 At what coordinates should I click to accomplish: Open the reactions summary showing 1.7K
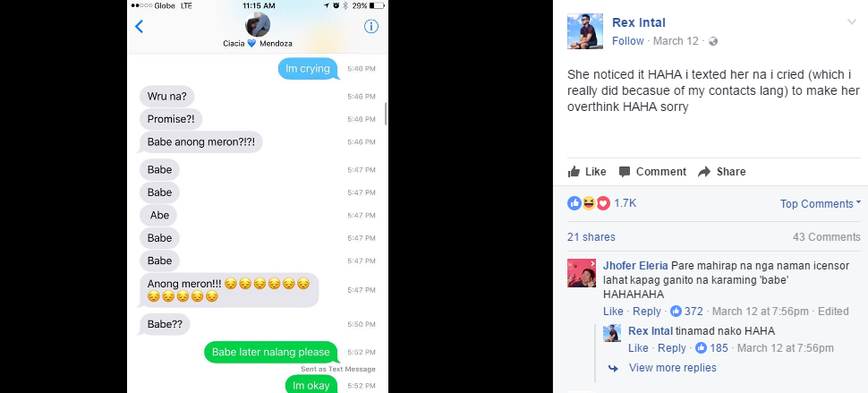click(x=601, y=203)
